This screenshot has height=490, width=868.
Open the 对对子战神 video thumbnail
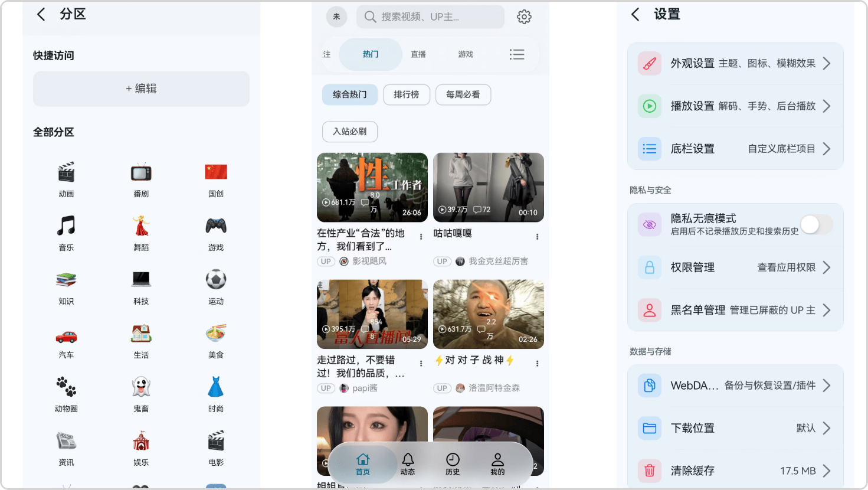(x=489, y=314)
